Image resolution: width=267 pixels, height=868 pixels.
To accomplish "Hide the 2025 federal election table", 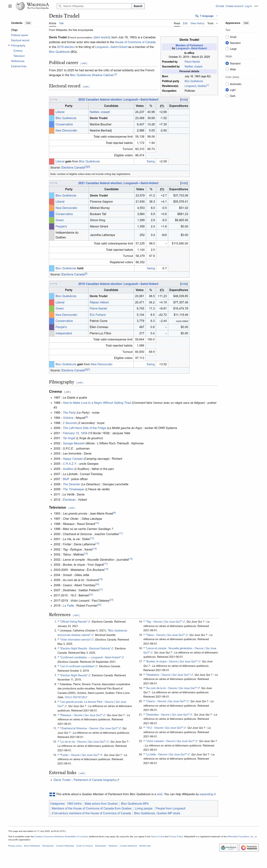I will point(184,100).
